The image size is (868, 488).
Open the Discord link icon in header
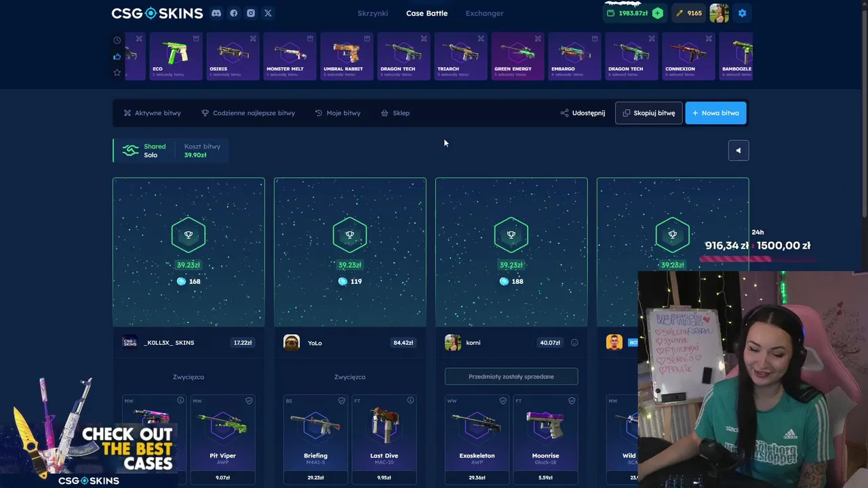coord(216,13)
